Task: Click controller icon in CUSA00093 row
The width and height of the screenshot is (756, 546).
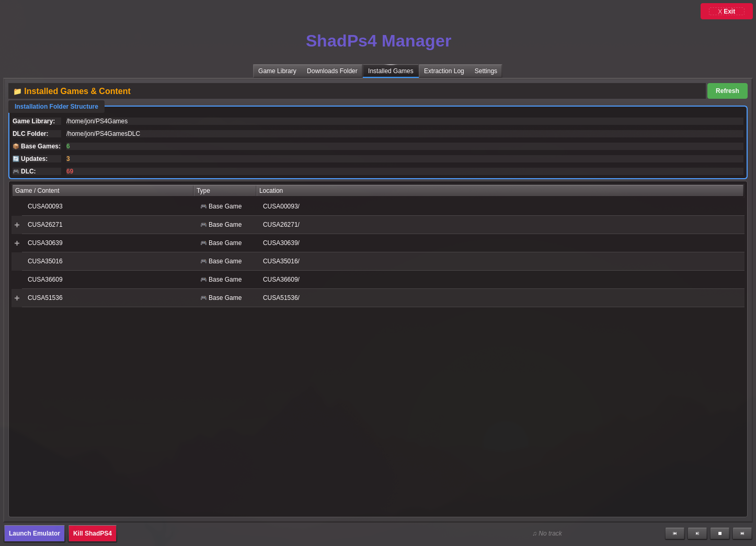Action: click(x=203, y=206)
